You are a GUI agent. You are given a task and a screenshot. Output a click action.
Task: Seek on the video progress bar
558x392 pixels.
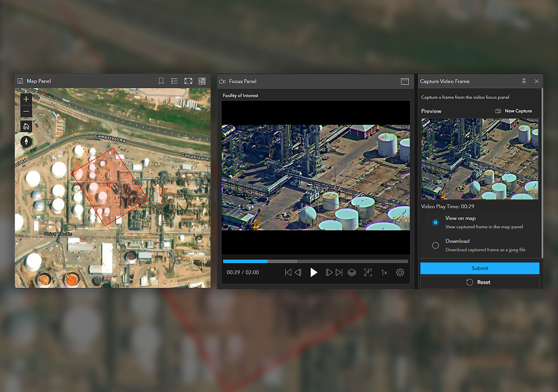click(316, 261)
